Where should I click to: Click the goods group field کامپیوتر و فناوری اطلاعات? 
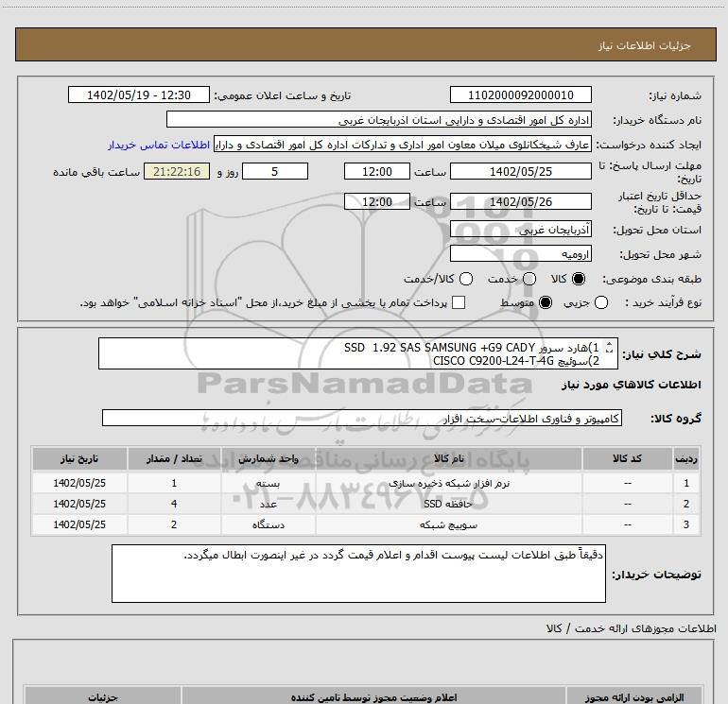[x=362, y=418]
